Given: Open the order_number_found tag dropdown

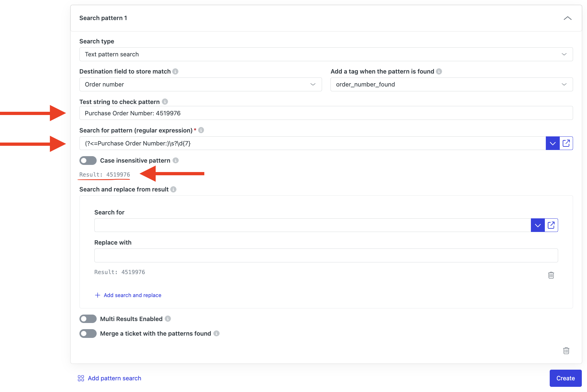Looking at the screenshot, I should [x=451, y=85].
